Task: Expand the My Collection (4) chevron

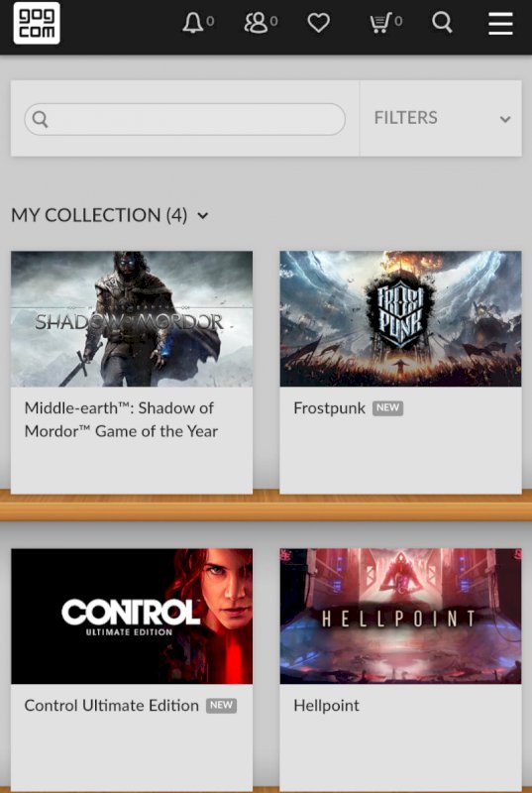Action: click(x=202, y=216)
